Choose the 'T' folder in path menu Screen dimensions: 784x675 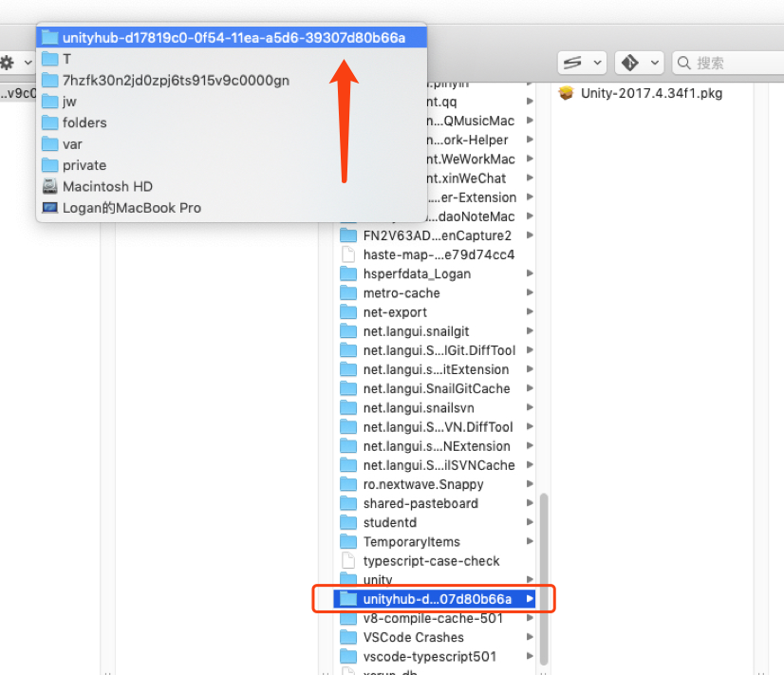tap(66, 59)
